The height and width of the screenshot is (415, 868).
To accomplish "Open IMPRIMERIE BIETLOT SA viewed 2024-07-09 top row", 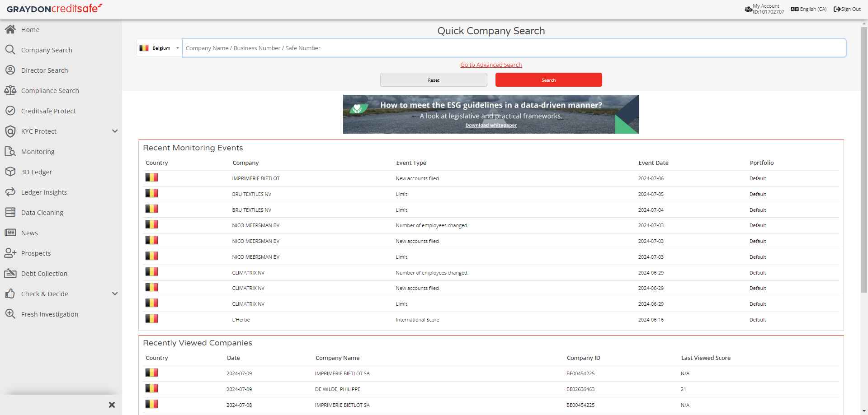I will (x=491, y=373).
